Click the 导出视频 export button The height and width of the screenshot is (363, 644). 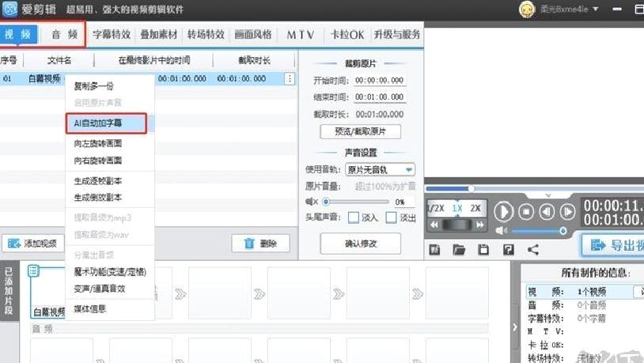coord(613,245)
